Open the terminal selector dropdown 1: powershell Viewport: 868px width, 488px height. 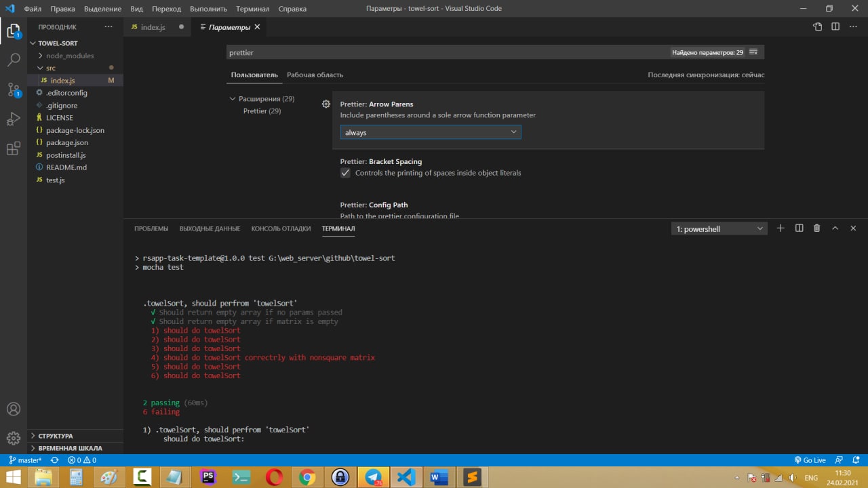719,229
